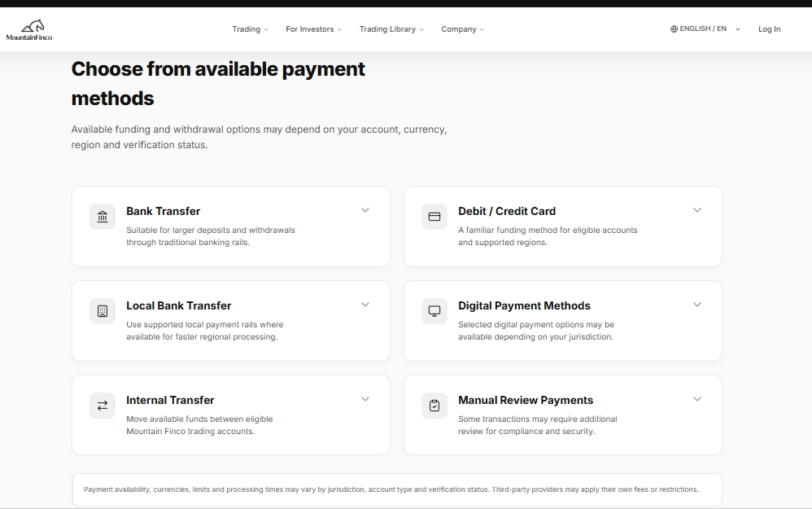Click the Manual Review Payments title
The width and height of the screenshot is (812, 509).
(526, 400)
